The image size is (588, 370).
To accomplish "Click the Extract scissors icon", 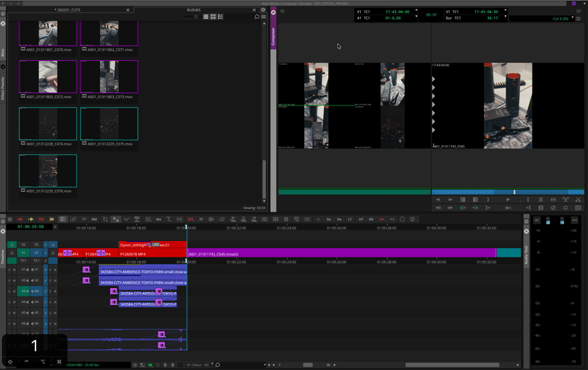I will (578, 200).
